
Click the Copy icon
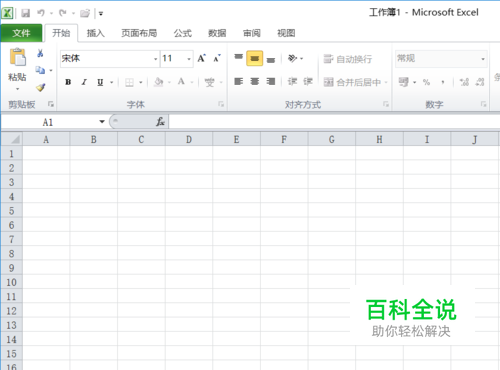coord(40,70)
